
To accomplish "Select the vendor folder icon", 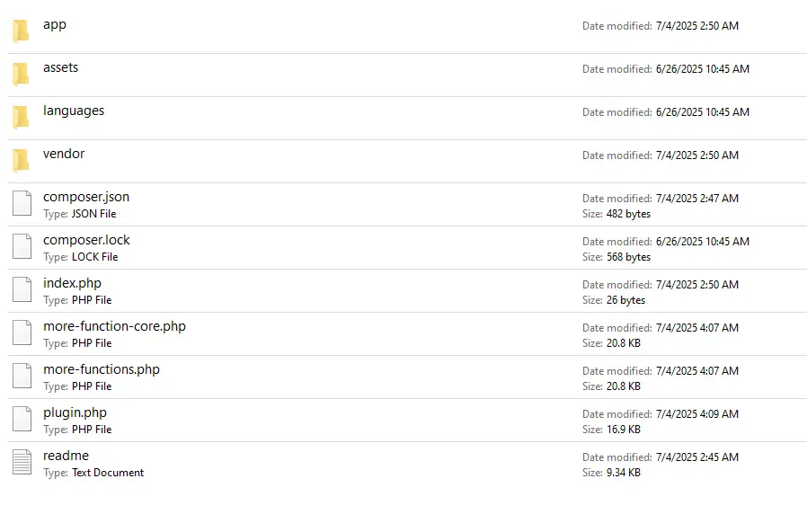I will (21, 160).
